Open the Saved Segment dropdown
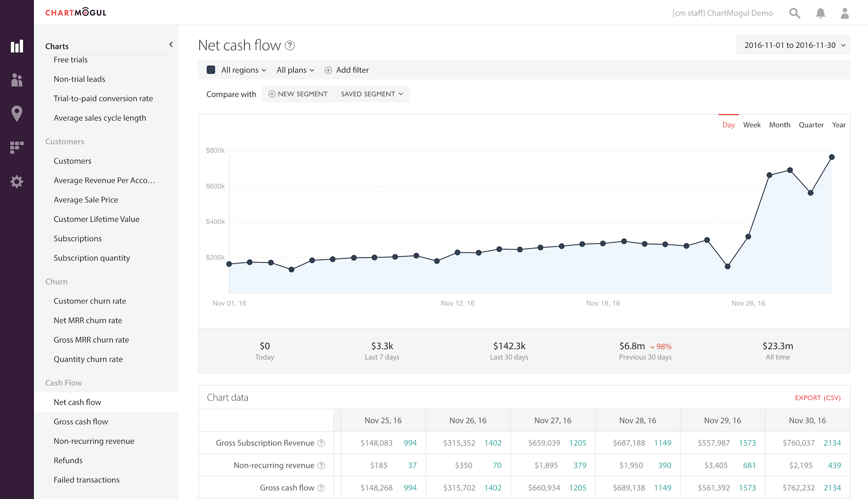Viewport: 868px width, 499px height. tap(372, 94)
